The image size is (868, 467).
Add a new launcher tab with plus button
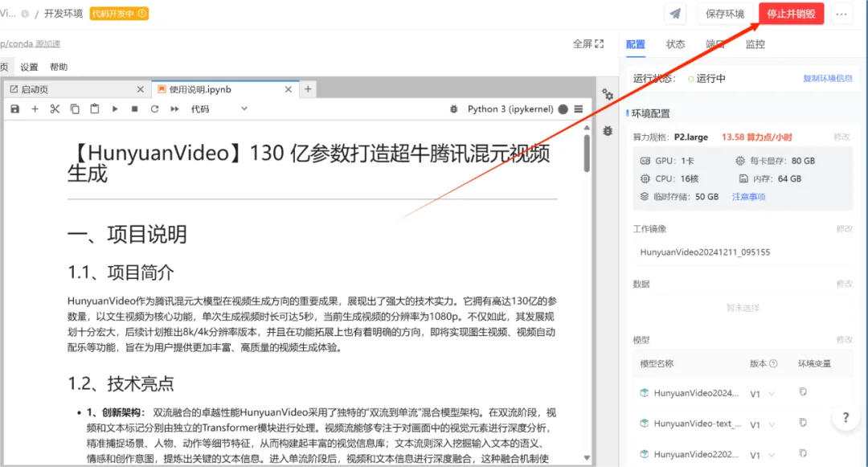[308, 89]
